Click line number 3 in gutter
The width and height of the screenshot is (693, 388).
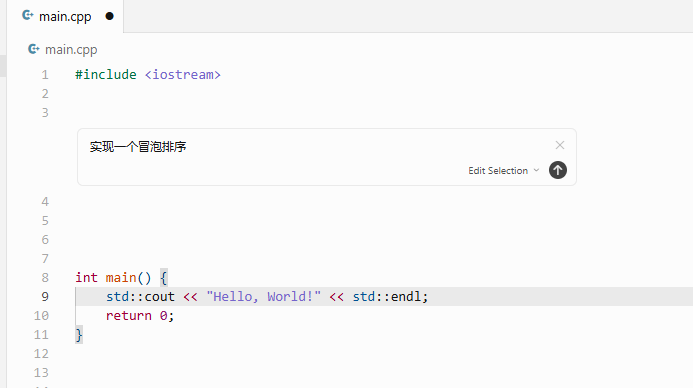[45, 113]
